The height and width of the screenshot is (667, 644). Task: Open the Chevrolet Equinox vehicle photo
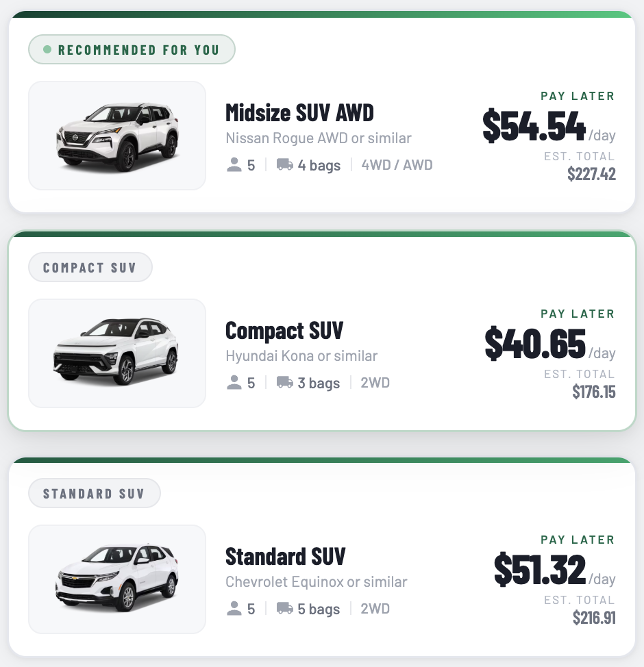tap(117, 579)
